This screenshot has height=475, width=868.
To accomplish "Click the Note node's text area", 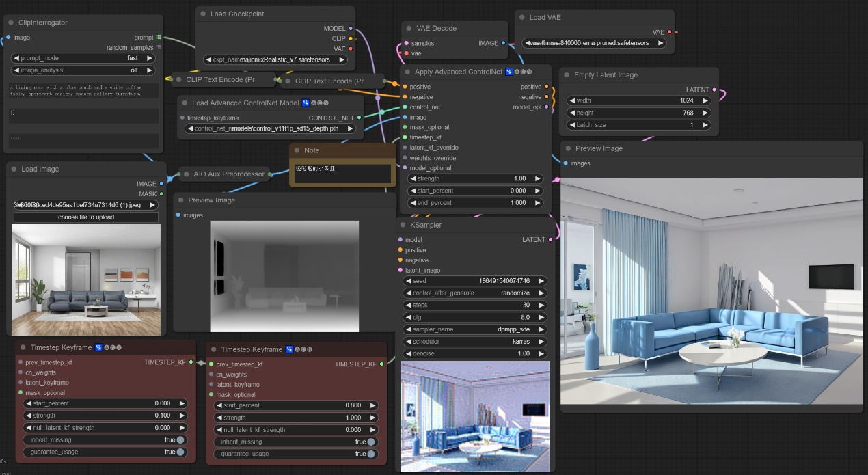I will pyautogui.click(x=343, y=174).
